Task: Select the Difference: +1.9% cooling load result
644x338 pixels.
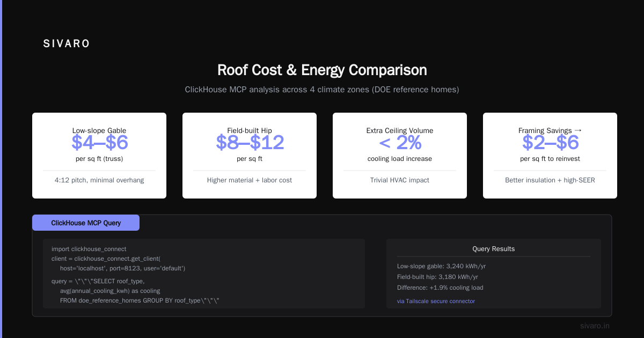Action: [440, 288]
